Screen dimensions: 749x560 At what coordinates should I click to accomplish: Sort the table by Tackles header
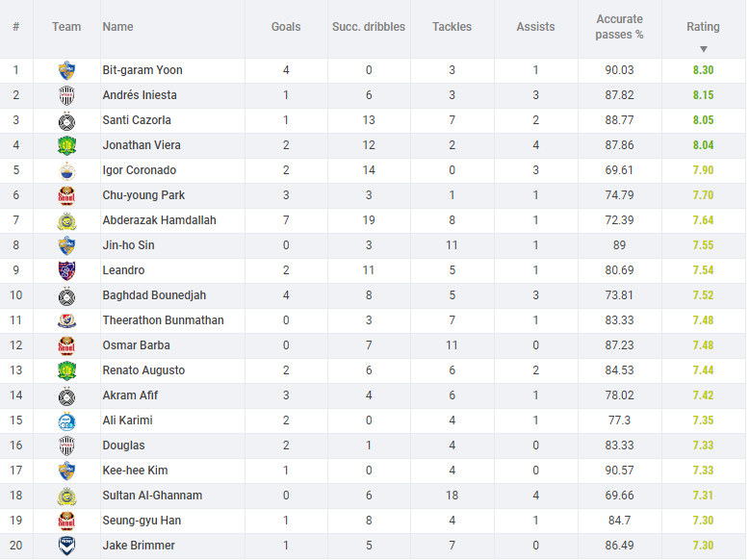452,27
